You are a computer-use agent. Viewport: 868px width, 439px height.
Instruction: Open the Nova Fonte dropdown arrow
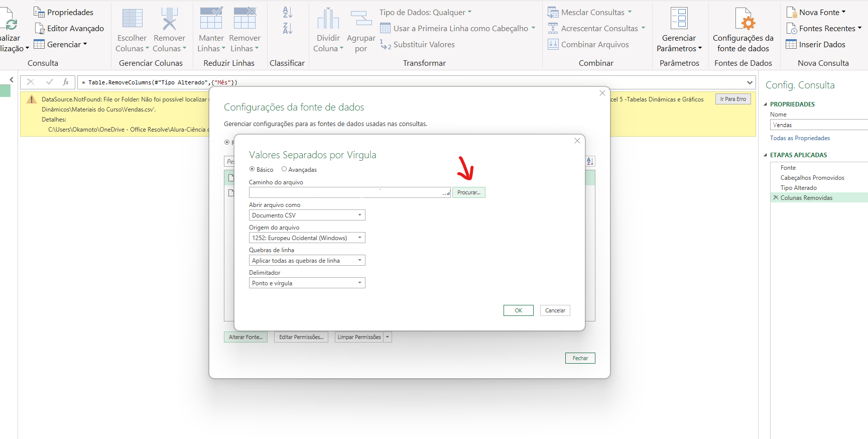(x=843, y=12)
